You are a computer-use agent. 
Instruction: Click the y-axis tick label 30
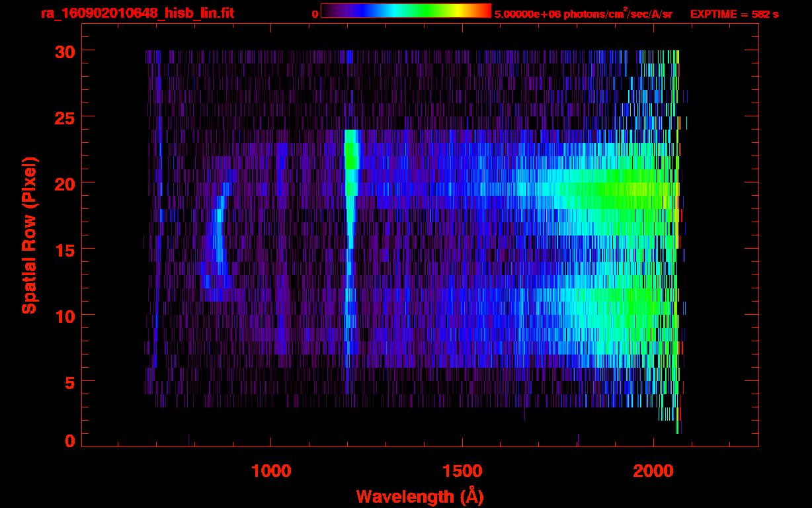click(64, 51)
